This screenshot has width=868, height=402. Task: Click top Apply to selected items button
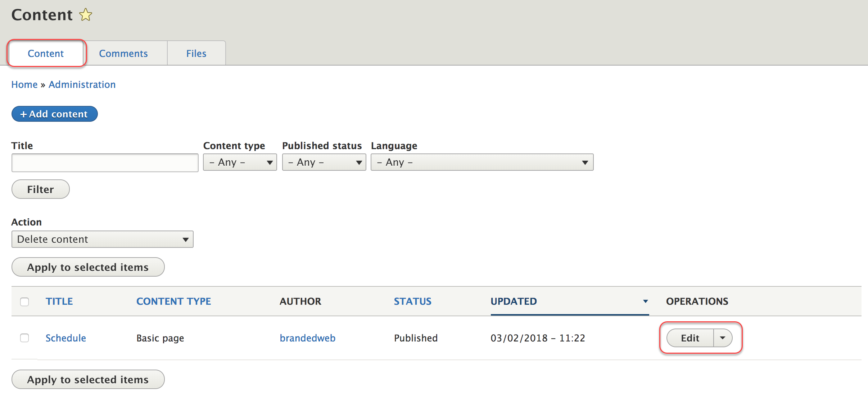[88, 267]
